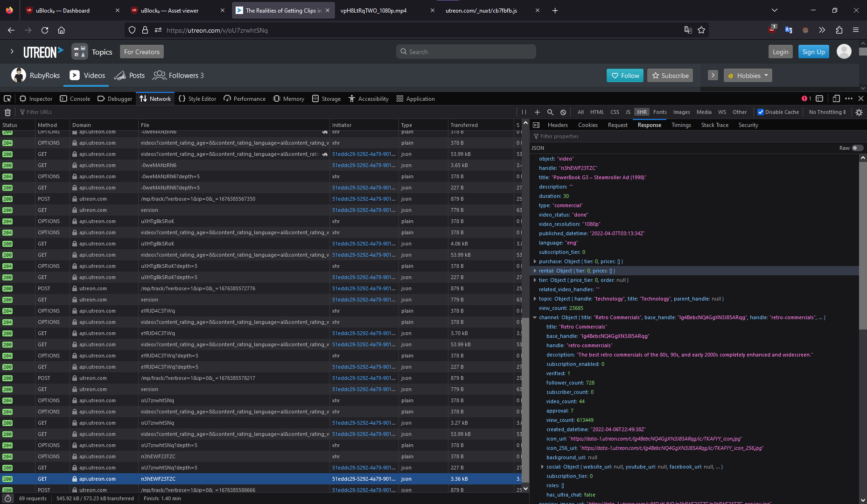Viewport: 867px width, 504px height.
Task: Open URL blocking panel
Action: (563, 112)
